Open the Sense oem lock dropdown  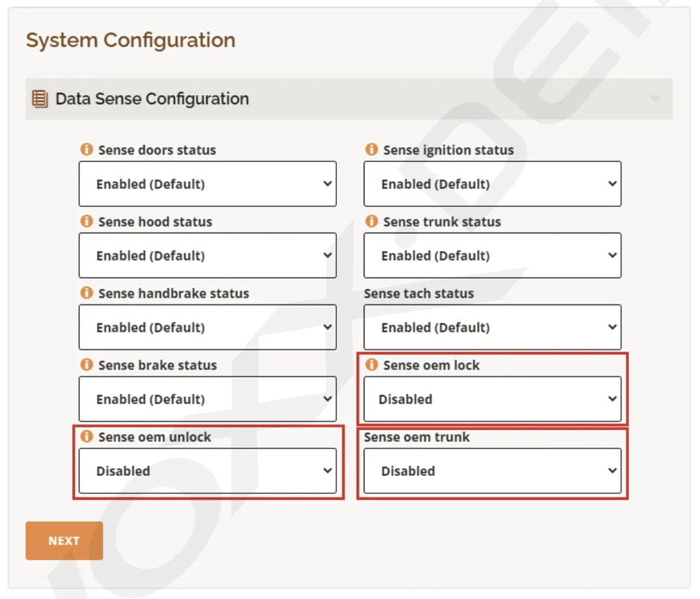[492, 399]
